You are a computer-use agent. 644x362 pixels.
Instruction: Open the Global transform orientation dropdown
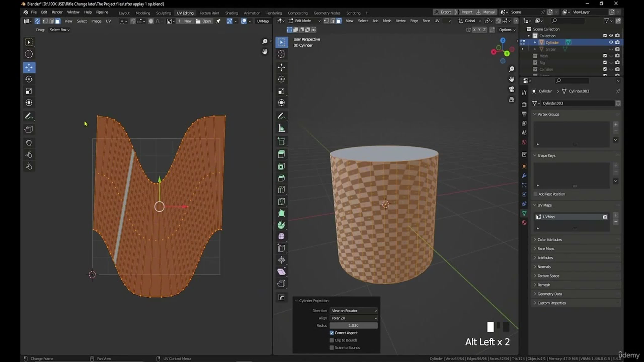[x=469, y=21]
